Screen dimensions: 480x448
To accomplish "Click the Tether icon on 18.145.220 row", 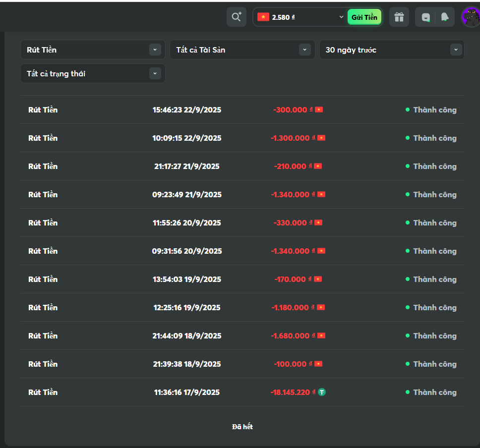I will click(x=322, y=392).
